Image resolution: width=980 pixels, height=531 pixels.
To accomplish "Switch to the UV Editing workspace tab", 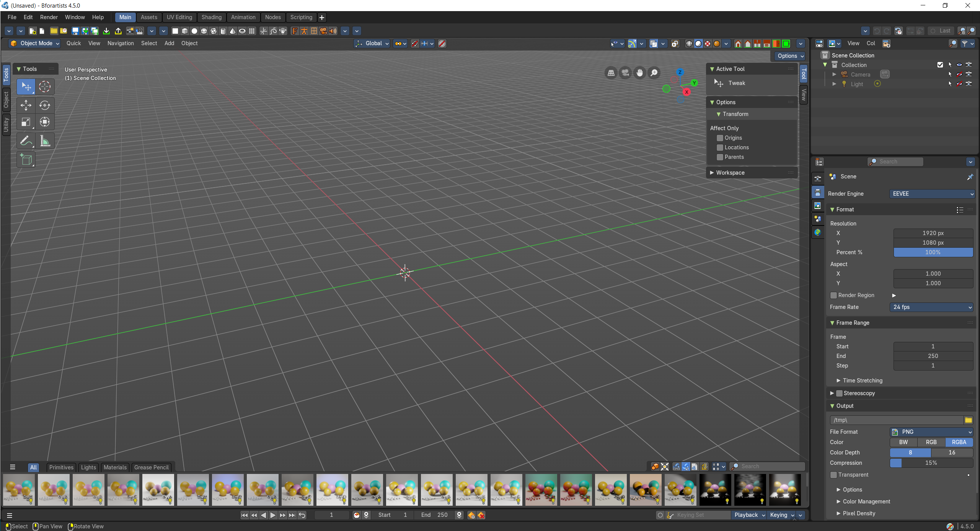I will coord(179,17).
